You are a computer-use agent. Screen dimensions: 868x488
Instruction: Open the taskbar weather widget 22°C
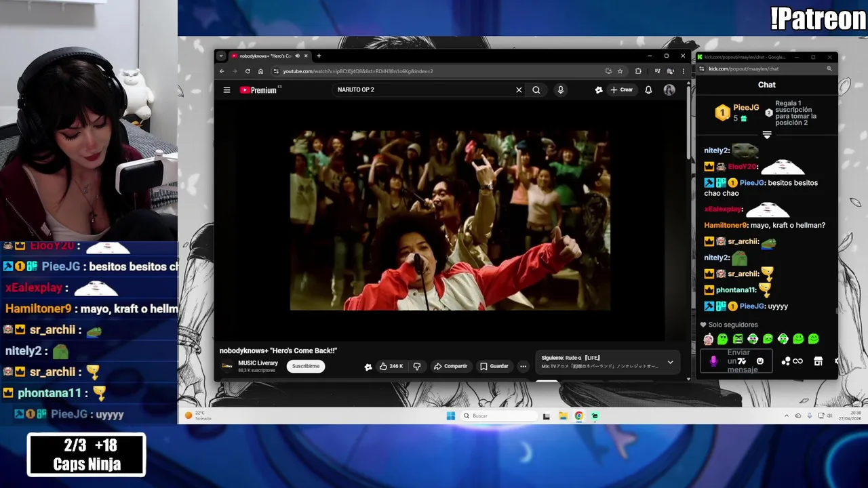pyautogui.click(x=199, y=415)
